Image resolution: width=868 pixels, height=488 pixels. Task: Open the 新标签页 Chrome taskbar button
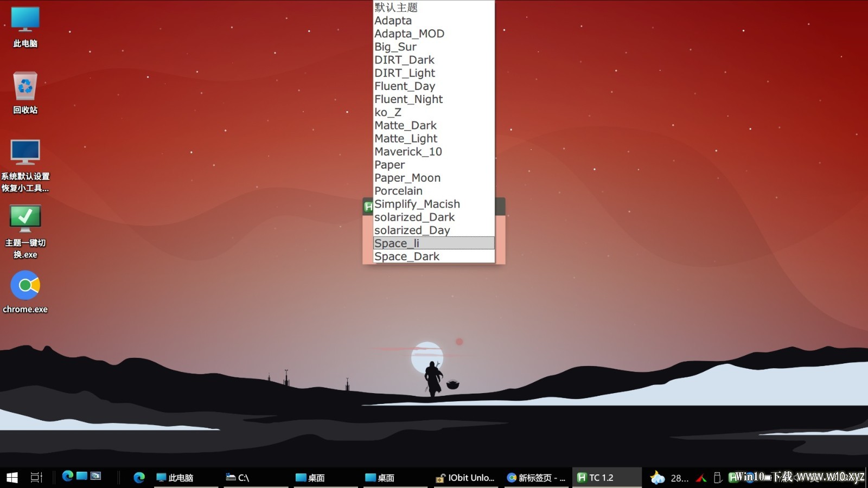click(536, 478)
